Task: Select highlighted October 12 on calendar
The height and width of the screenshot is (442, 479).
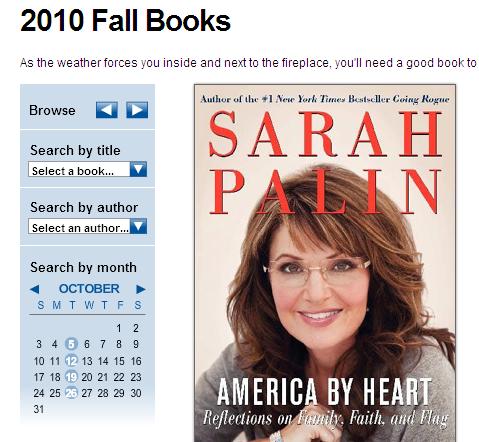Action: [x=71, y=361]
